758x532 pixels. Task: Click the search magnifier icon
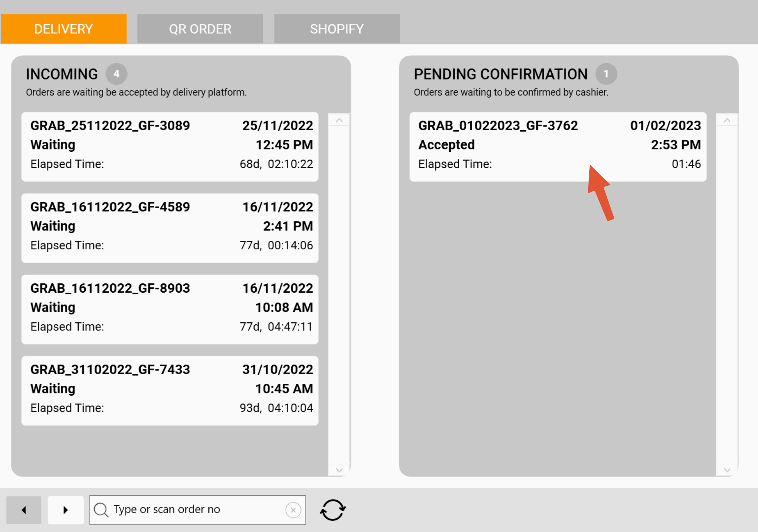(x=101, y=510)
